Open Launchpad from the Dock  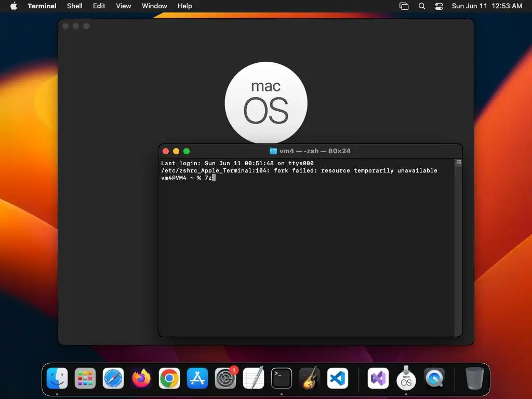tap(85, 378)
